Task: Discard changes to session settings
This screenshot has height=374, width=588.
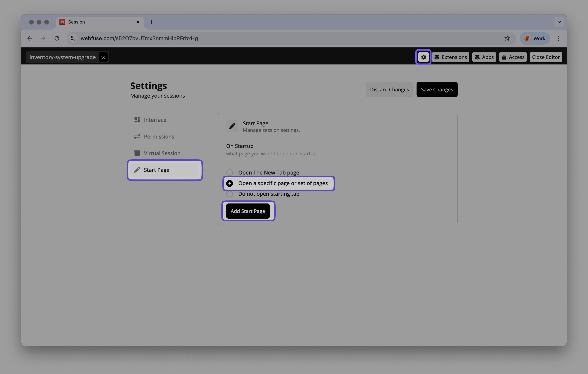Action: tap(389, 89)
